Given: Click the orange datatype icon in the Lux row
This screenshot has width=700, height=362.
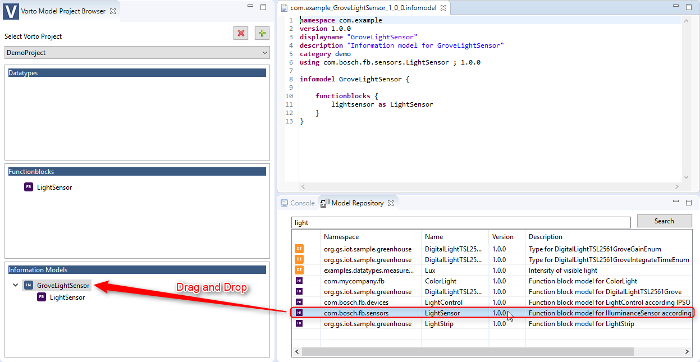Looking at the screenshot, I should (x=299, y=270).
